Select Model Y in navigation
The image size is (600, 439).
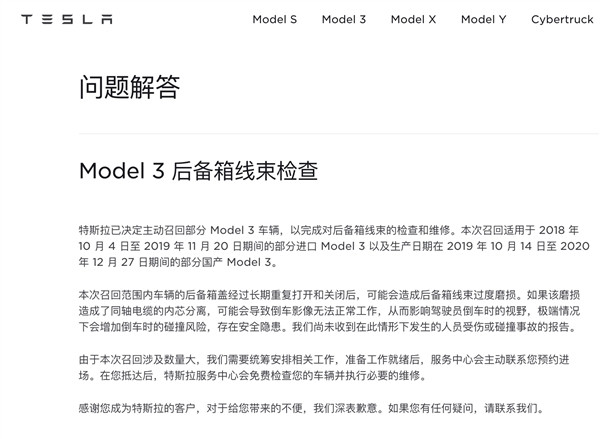(484, 19)
